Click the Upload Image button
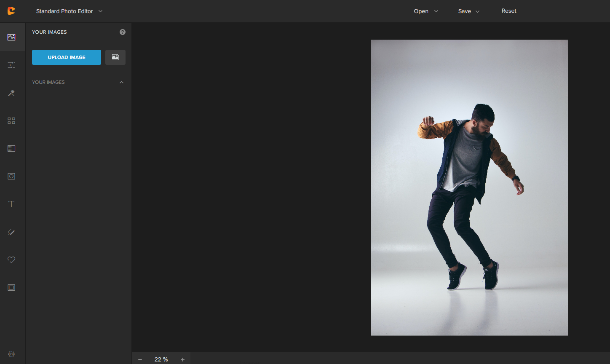The image size is (610, 364). [x=67, y=57]
